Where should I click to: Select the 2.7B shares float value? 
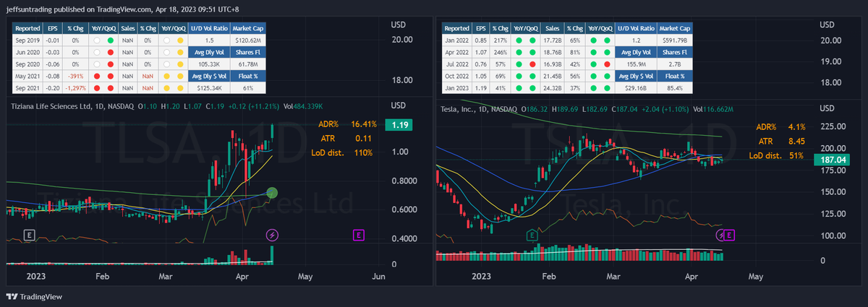pos(676,64)
